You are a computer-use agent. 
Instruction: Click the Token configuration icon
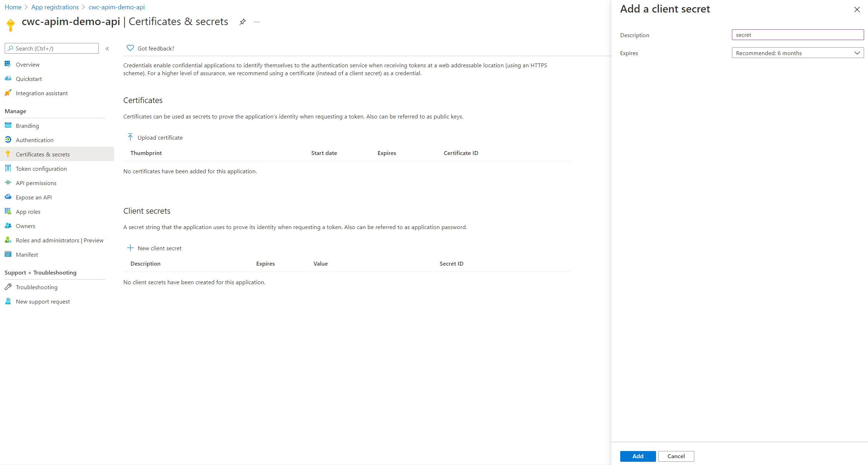[8, 168]
